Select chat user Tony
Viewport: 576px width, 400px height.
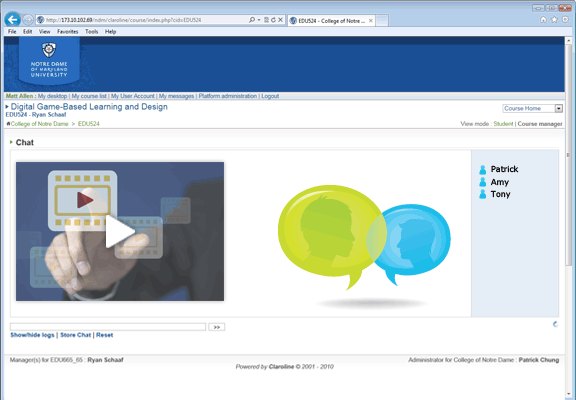tap(500, 194)
